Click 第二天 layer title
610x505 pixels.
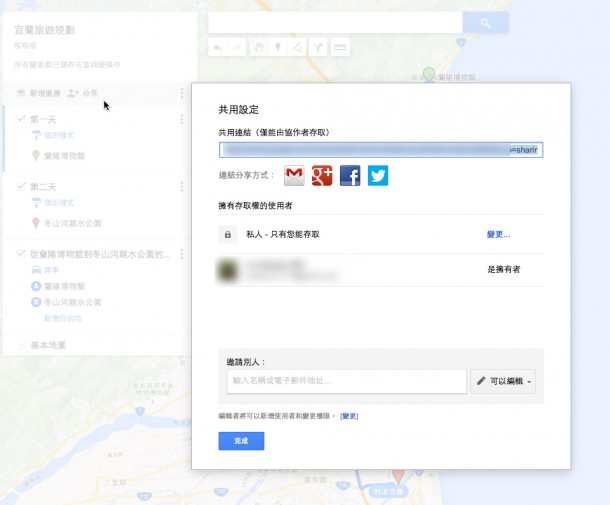43,187
